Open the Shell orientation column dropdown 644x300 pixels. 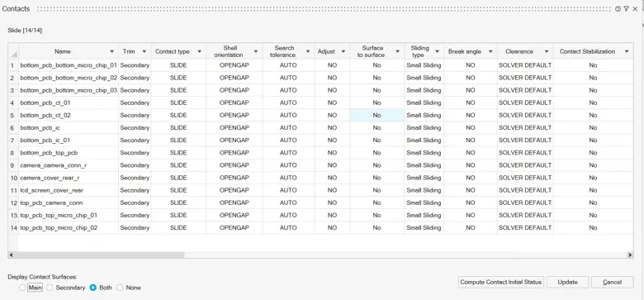(256, 52)
